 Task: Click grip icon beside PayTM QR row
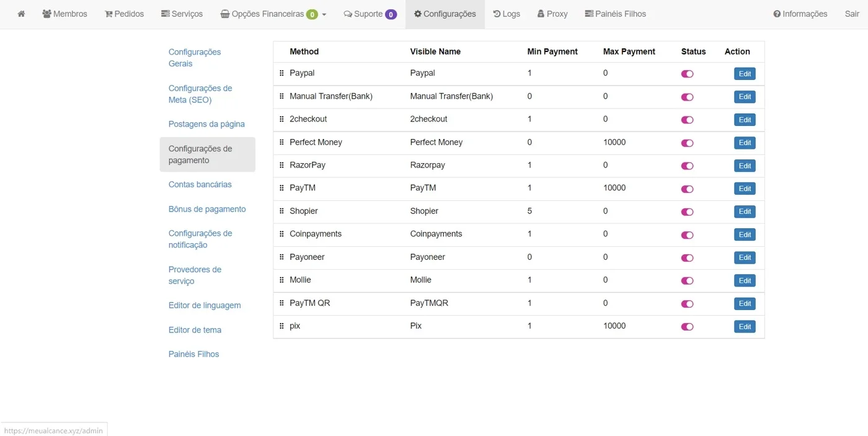281,303
